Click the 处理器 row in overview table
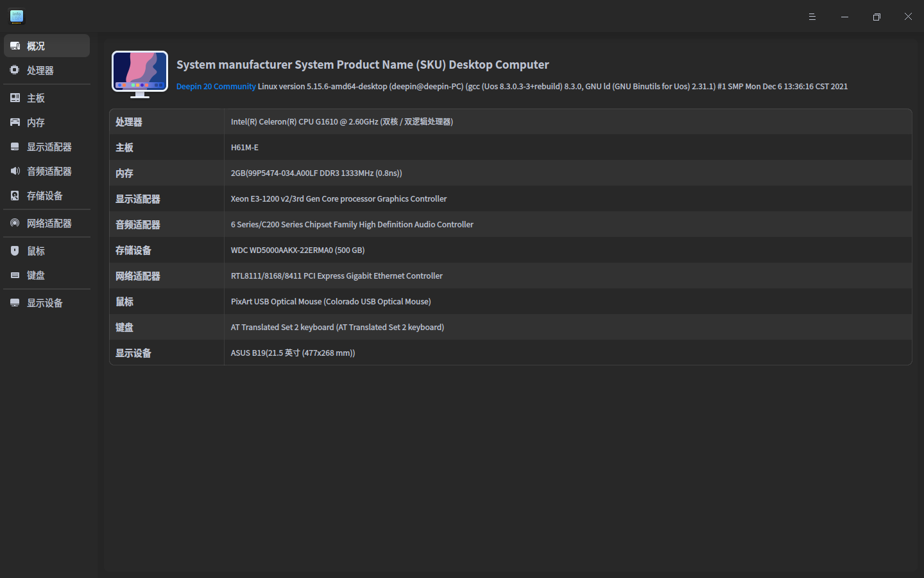Screen dimensions: 924x578 pyautogui.click(x=510, y=121)
